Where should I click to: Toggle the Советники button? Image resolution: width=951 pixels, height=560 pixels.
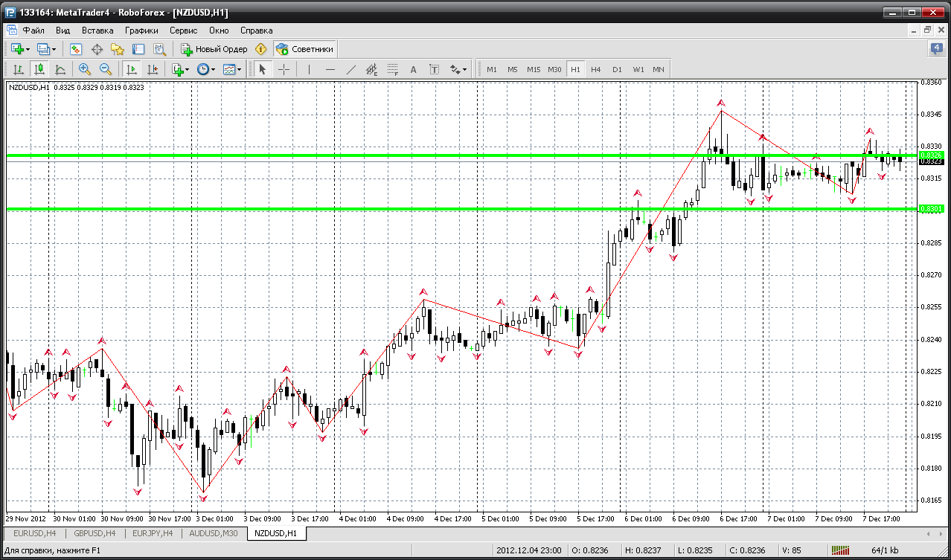305,49
